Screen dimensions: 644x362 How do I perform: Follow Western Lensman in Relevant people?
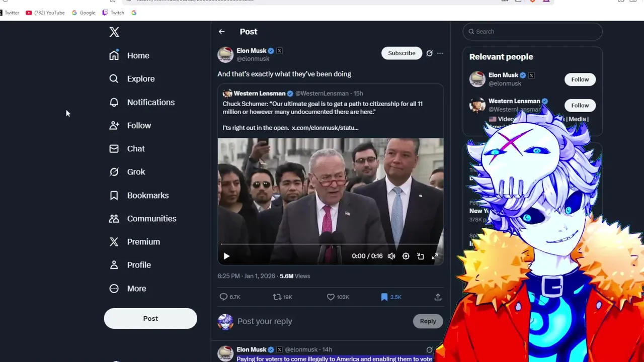580,106
